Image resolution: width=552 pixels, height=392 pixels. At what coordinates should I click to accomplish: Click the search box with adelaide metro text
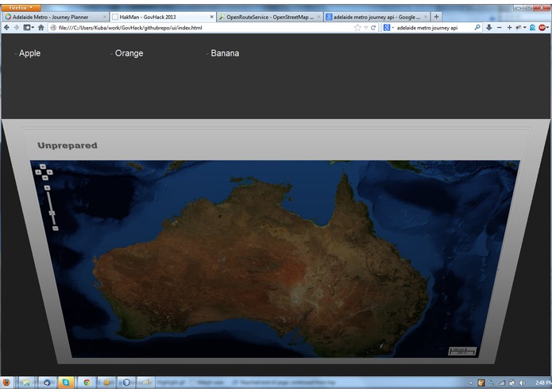(x=434, y=28)
